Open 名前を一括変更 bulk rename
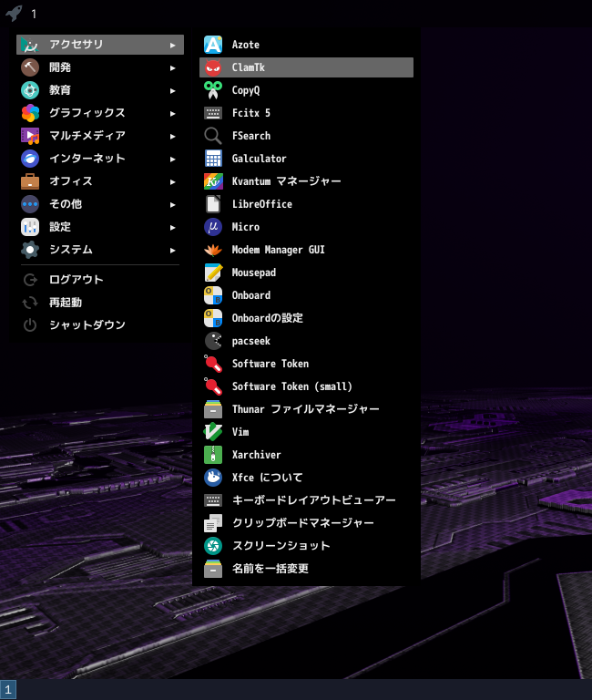Image resolution: width=592 pixels, height=700 pixels. (x=306, y=569)
